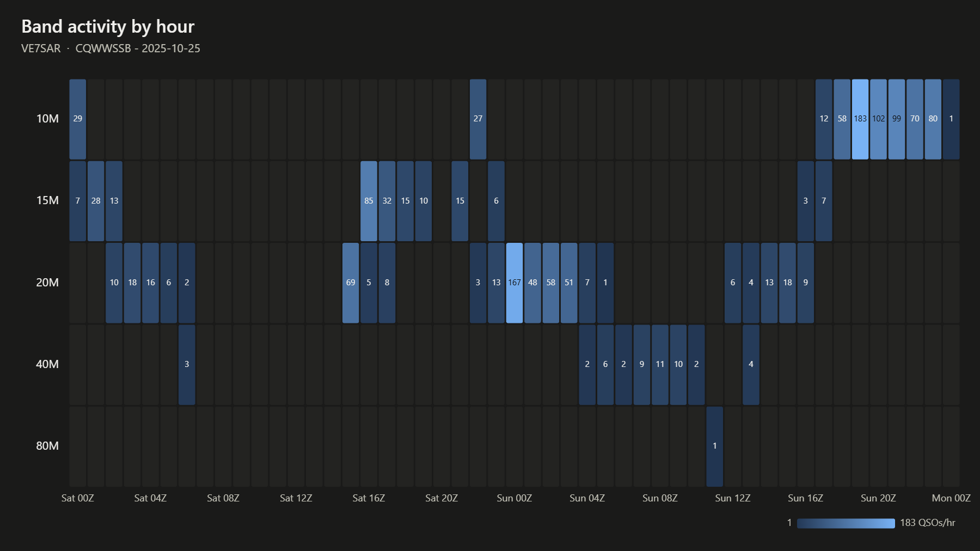Pick the 27 cell in the 10M row
980x551 pixels.
478,119
